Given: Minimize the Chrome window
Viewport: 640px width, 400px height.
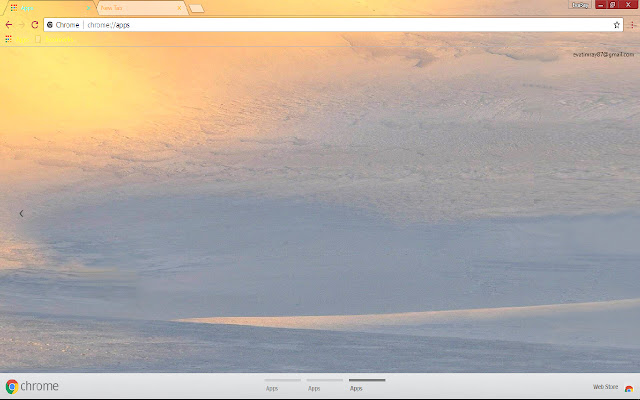Looking at the screenshot, I should point(600,5).
